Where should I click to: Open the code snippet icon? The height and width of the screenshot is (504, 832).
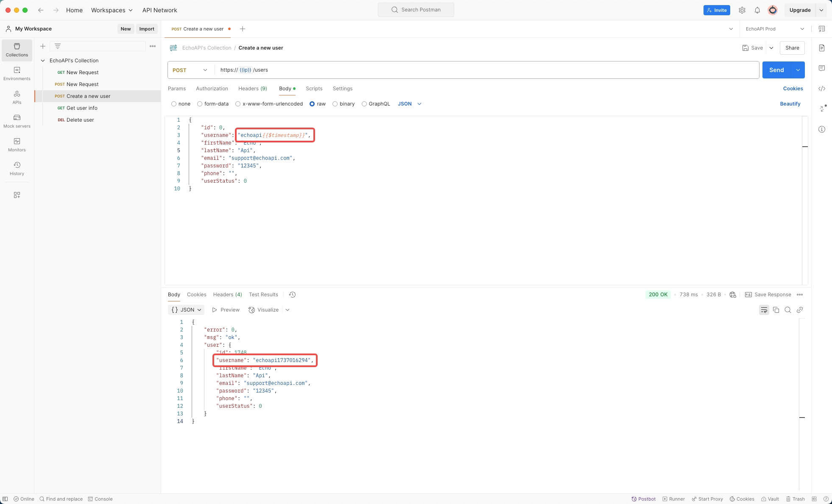tap(822, 89)
